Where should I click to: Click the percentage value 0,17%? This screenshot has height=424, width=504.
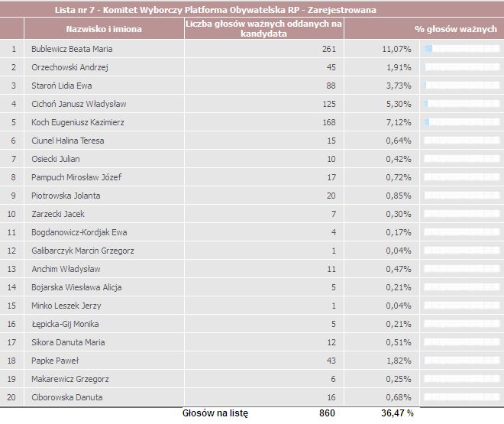pyautogui.click(x=399, y=232)
